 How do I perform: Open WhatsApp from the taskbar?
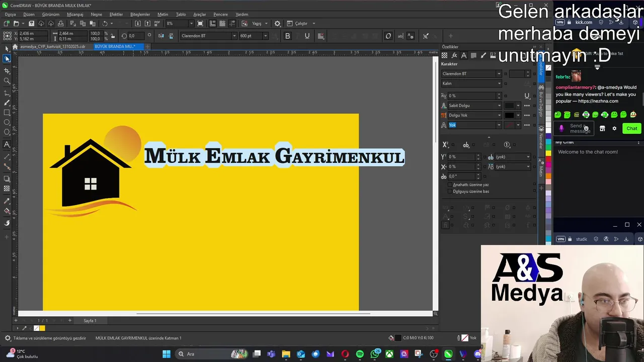[x=375, y=354]
